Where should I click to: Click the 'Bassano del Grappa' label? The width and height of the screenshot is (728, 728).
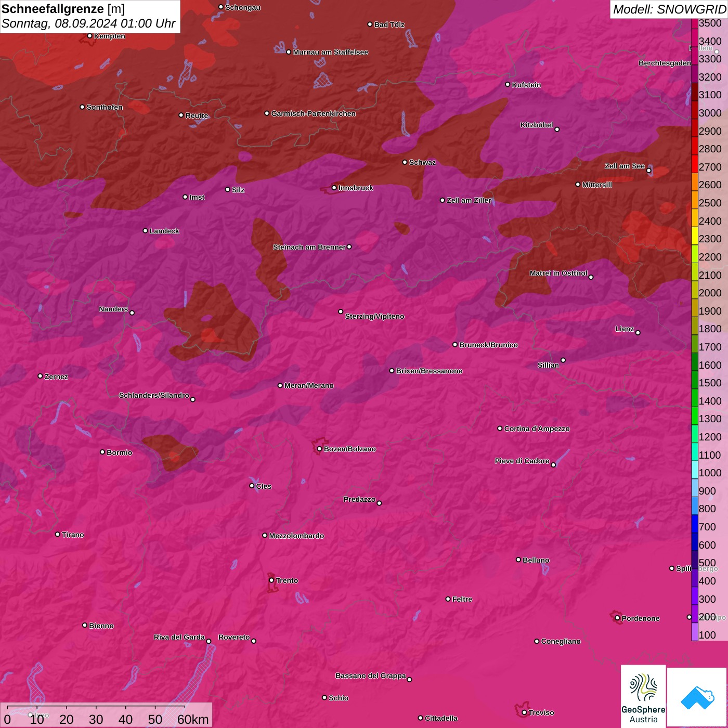pyautogui.click(x=371, y=675)
